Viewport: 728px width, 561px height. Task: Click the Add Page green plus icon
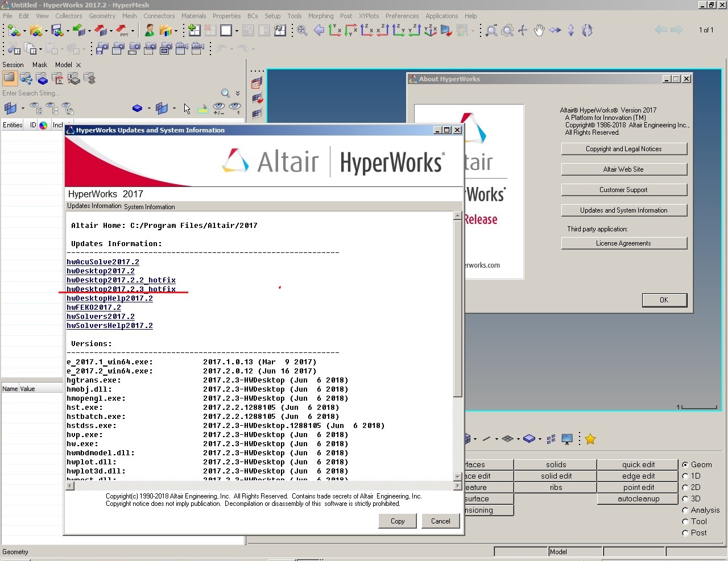point(194,30)
